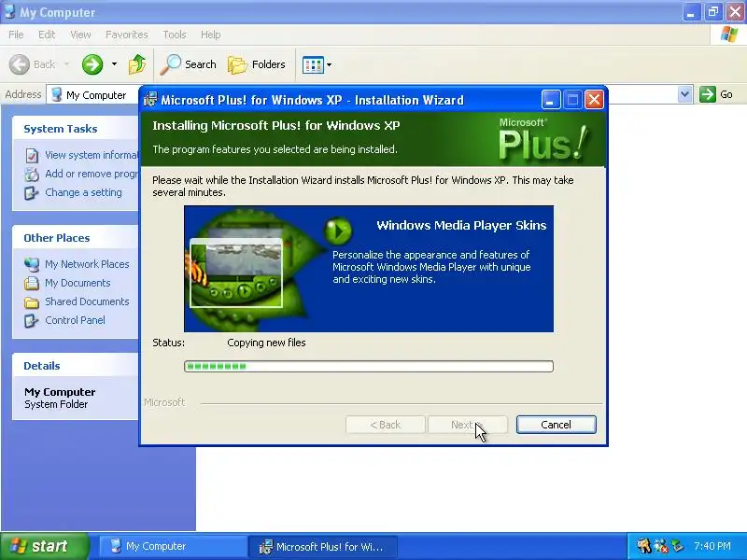The image size is (747, 560).
Task: Open My Network Places link
Action: (87, 264)
